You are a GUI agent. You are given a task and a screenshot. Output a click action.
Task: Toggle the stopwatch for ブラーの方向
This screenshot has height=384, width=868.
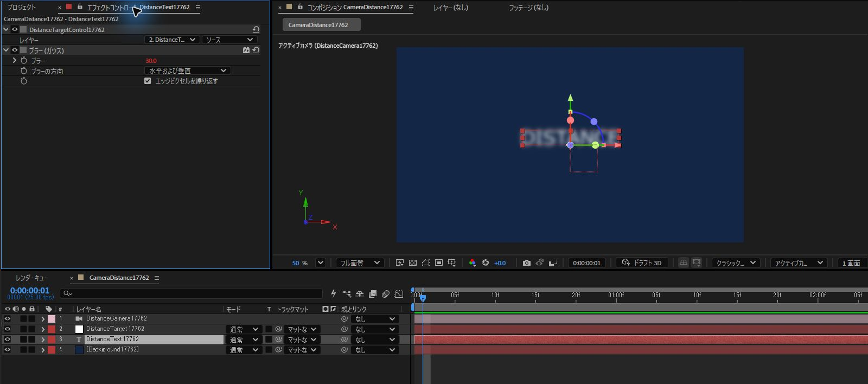tap(24, 71)
